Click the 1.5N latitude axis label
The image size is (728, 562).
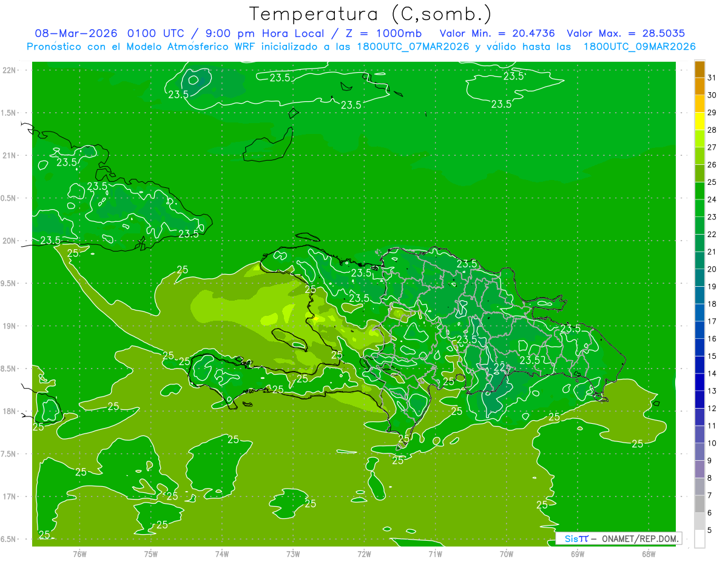coord(8,113)
